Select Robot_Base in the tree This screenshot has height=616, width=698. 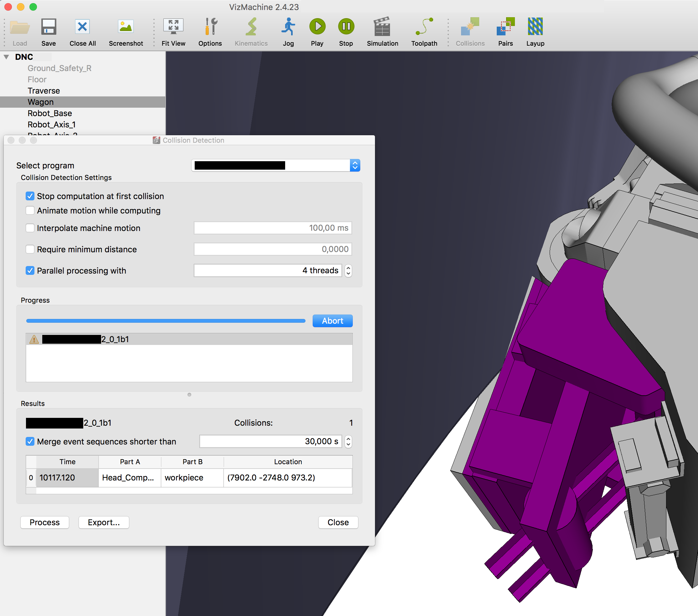[49, 113]
